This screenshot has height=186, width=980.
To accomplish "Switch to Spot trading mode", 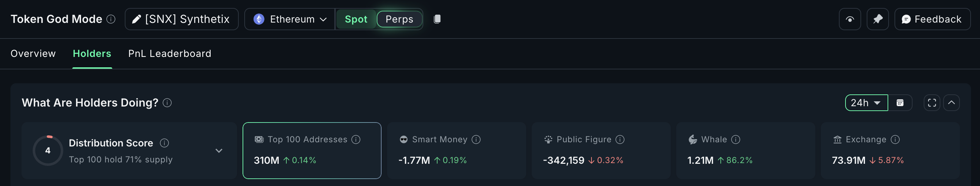I will coord(356,19).
